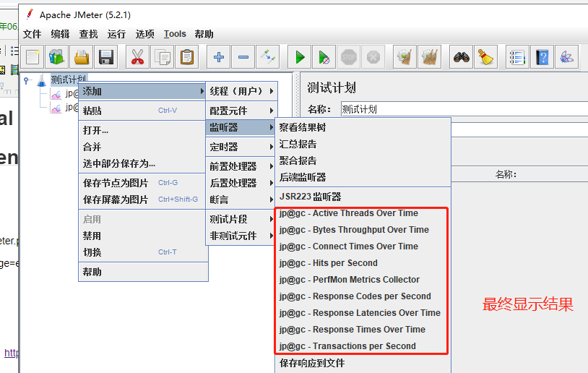Screen dimensions: 588x373
Task: Select 汇总报告 listener
Action: (363, 144)
